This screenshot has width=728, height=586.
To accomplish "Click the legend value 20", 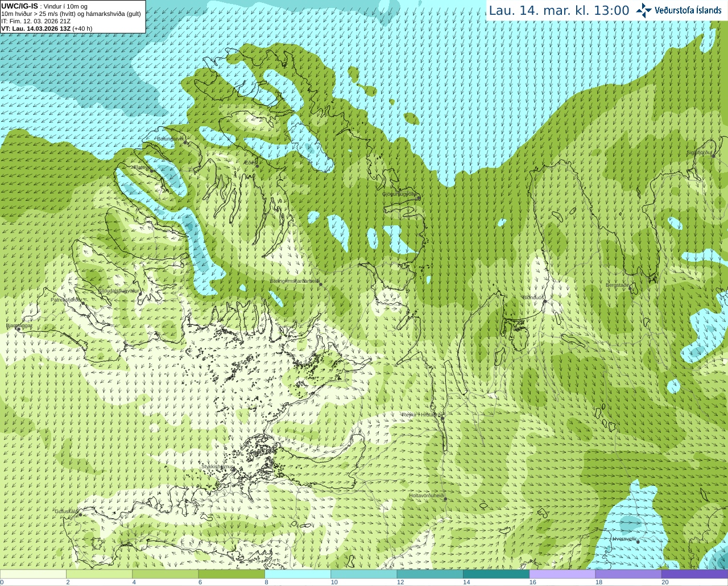I will pos(665,582).
